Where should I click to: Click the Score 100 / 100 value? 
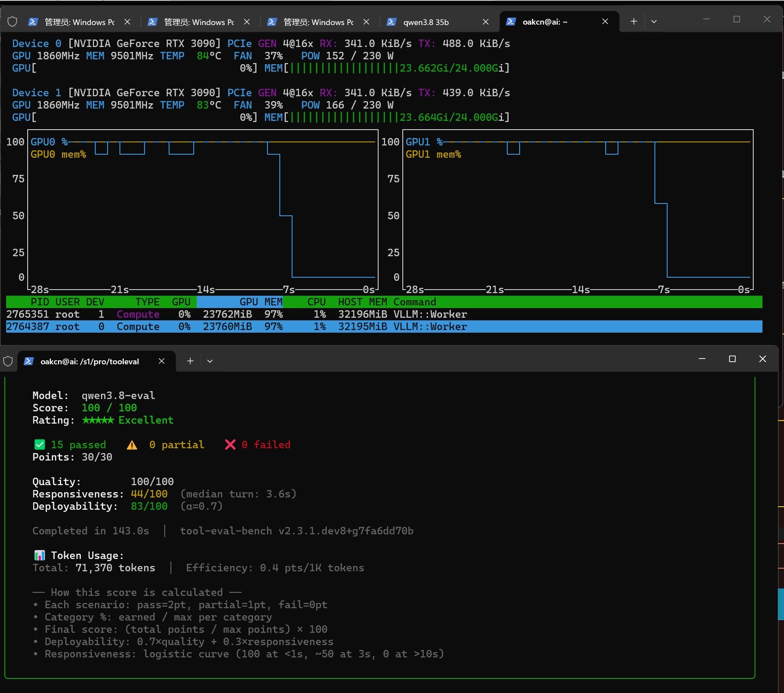click(x=109, y=408)
